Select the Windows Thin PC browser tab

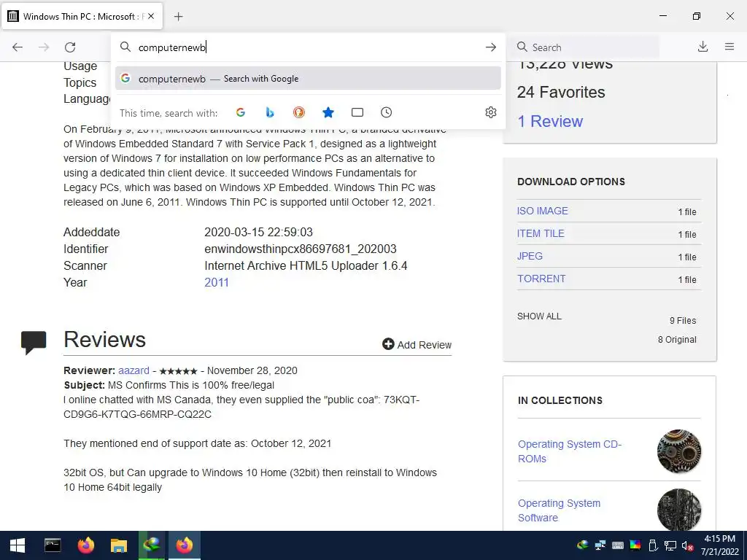tap(82, 16)
